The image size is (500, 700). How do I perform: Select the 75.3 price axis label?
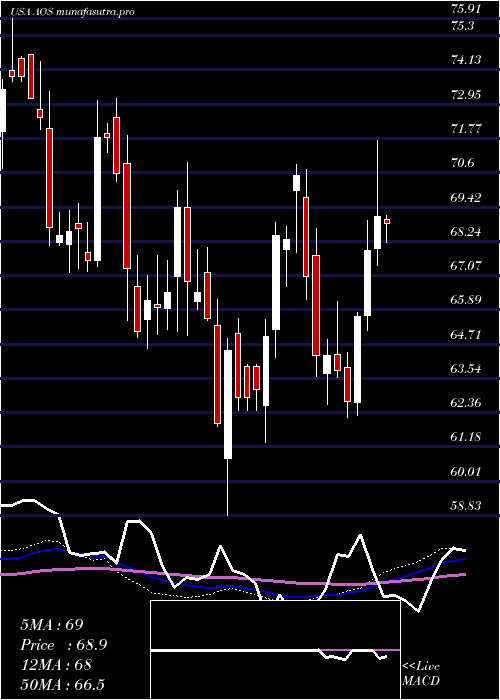coord(462,26)
